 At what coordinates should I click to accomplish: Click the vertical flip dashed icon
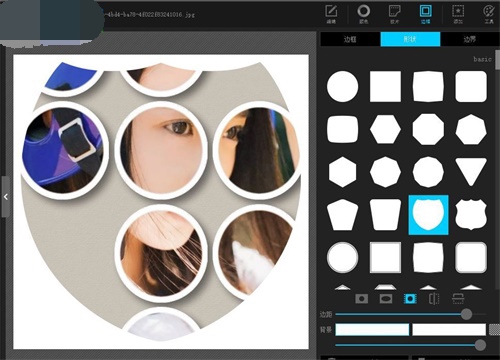[458, 299]
